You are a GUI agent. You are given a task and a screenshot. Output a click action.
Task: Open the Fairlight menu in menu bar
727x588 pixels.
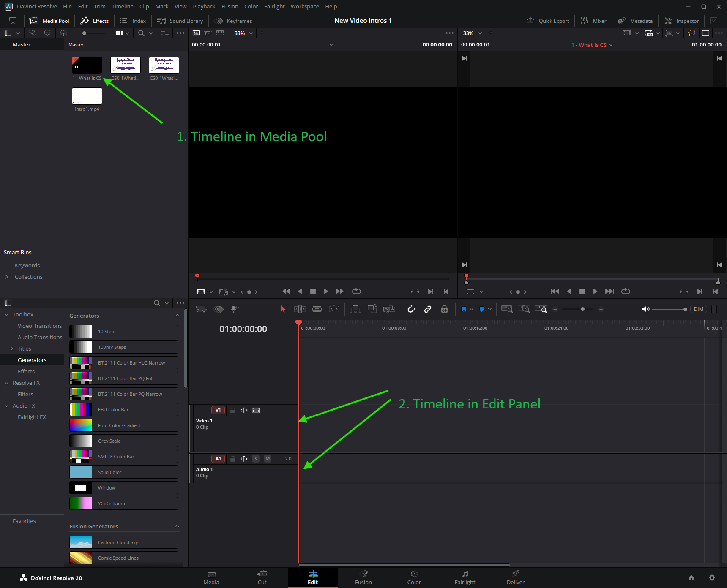click(x=274, y=6)
